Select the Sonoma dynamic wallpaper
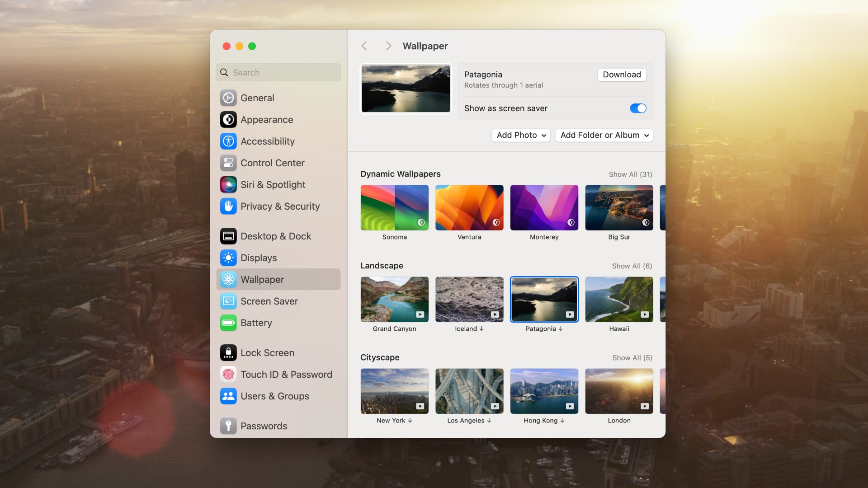Viewport: 868px width, 488px height. (x=395, y=208)
